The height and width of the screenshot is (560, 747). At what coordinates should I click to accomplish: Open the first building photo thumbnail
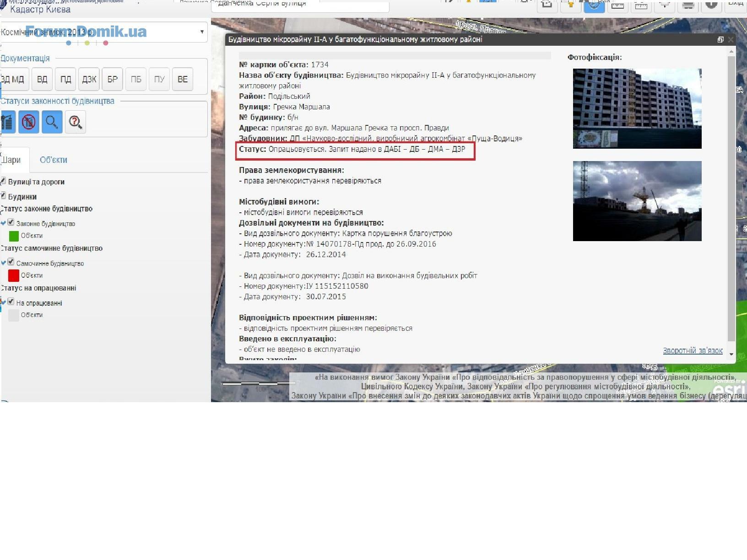coord(637,108)
